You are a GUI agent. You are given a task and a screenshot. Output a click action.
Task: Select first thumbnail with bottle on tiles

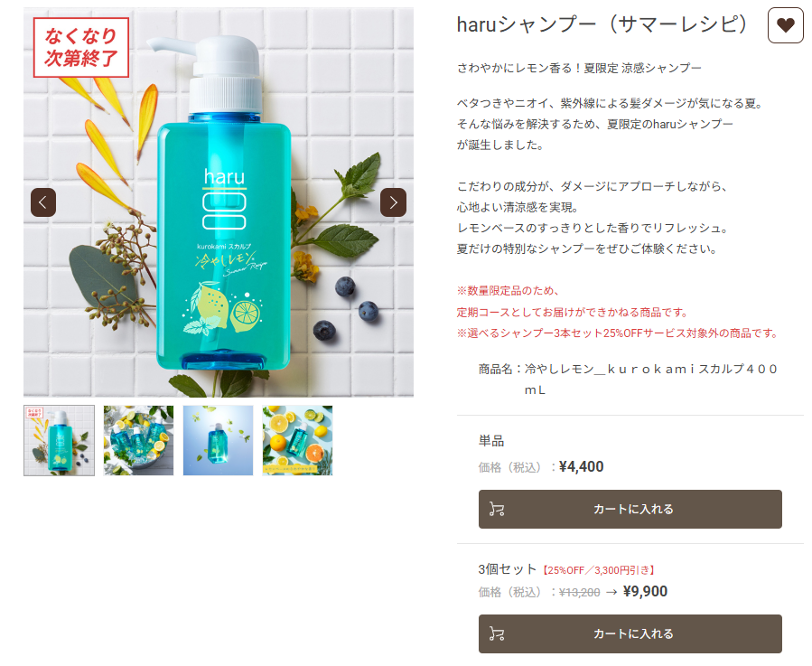59,441
